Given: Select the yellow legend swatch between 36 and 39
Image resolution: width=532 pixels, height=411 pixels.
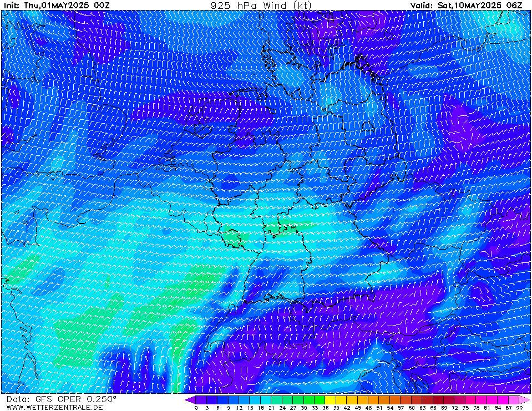Looking at the screenshot, I should [331, 400].
